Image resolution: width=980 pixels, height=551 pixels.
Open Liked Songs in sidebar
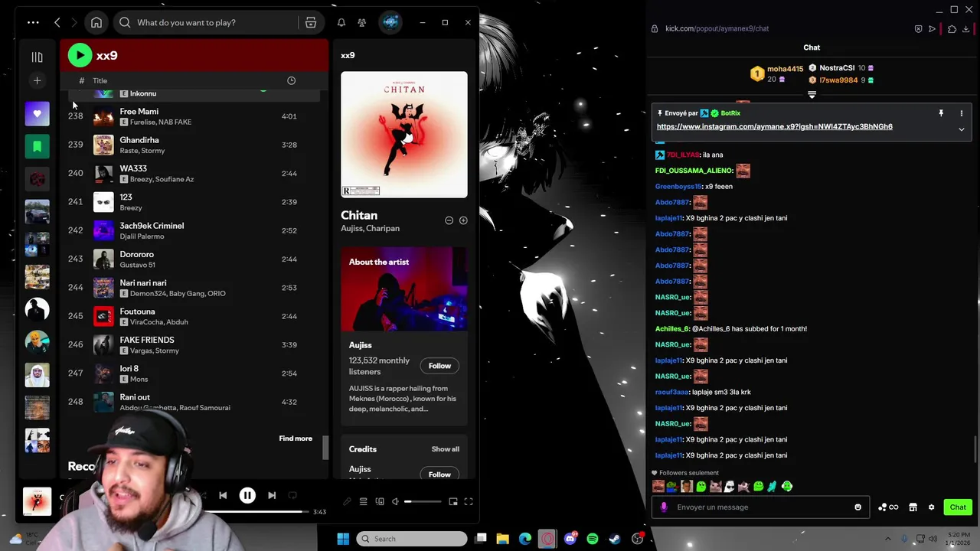(37, 114)
